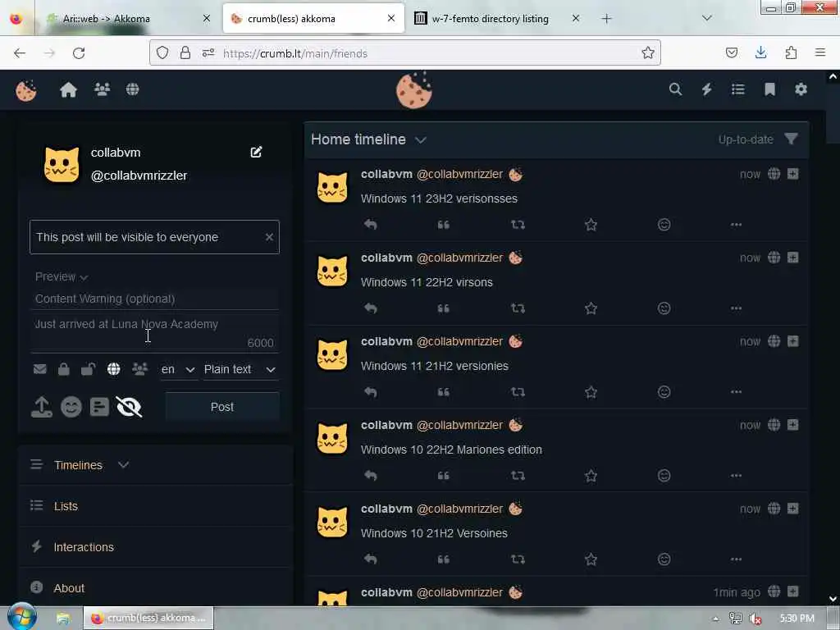The height and width of the screenshot is (630, 840).
Task: Click the Post button
Action: tap(222, 407)
